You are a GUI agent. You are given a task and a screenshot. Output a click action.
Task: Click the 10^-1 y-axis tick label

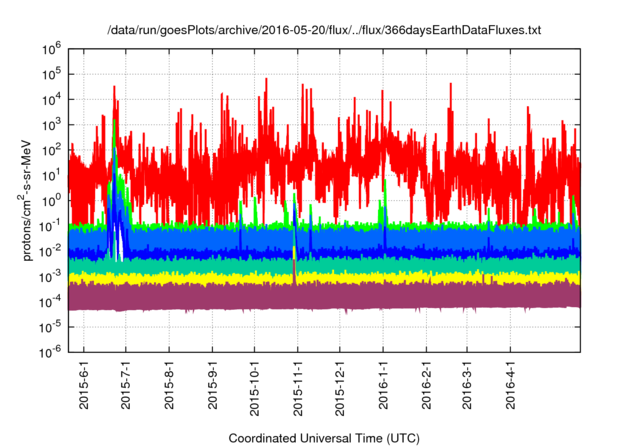(x=50, y=227)
